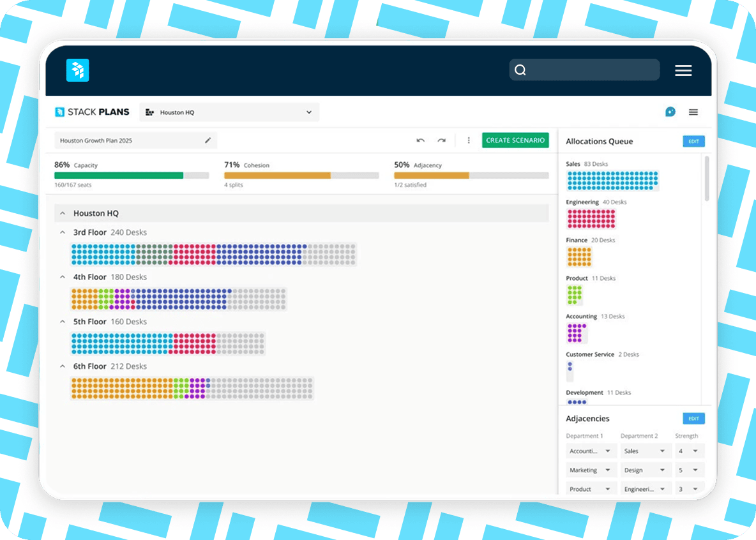The image size is (756, 540).
Task: Collapse the 6th Floor row
Action: click(63, 366)
